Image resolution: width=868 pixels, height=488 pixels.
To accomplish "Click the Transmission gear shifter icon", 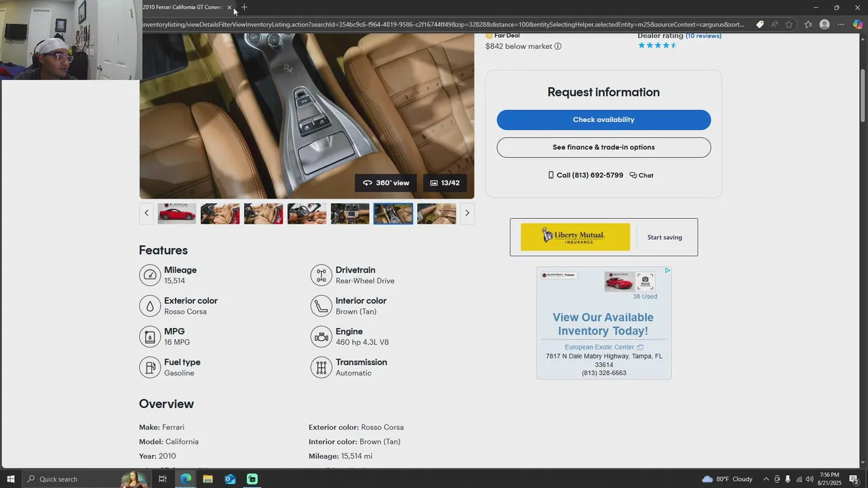I will [321, 367].
